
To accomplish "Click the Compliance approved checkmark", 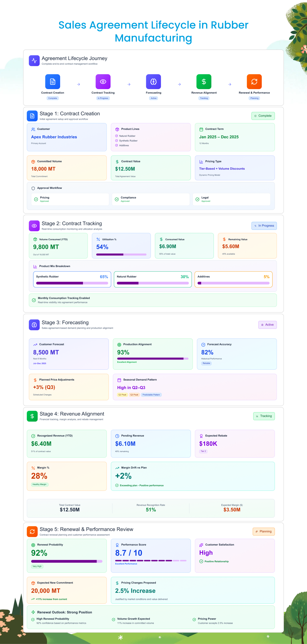I will click(x=117, y=199).
